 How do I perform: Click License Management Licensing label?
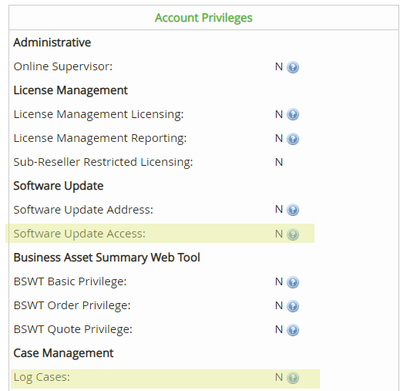(98, 114)
